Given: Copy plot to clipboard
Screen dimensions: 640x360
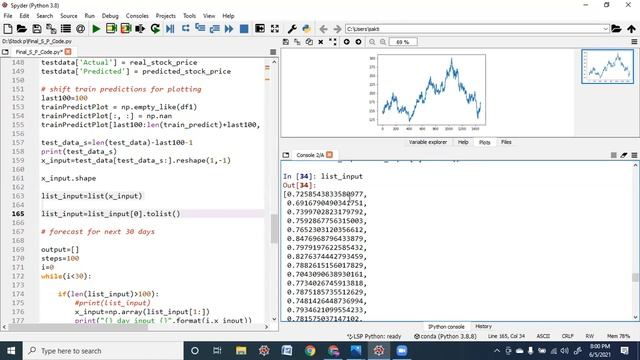Looking at the screenshot, I should point(309,42).
